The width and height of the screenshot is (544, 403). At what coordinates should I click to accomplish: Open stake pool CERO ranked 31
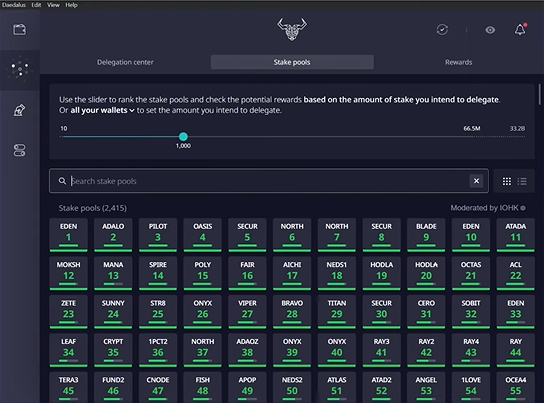426,311
